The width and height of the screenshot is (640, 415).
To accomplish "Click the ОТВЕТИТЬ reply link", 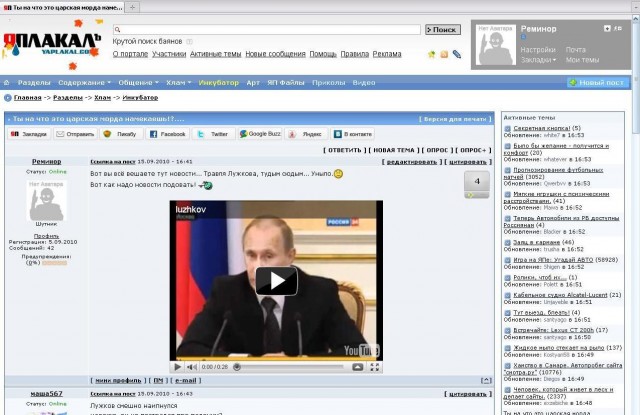I will point(345,150).
